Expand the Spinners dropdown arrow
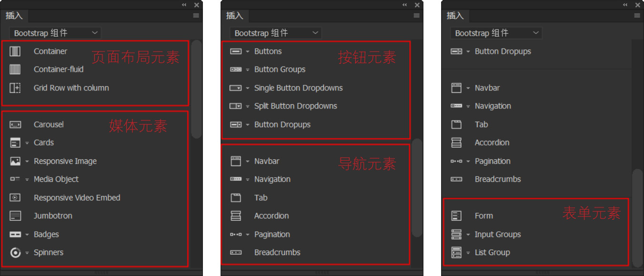This screenshot has width=644, height=276. [x=27, y=253]
